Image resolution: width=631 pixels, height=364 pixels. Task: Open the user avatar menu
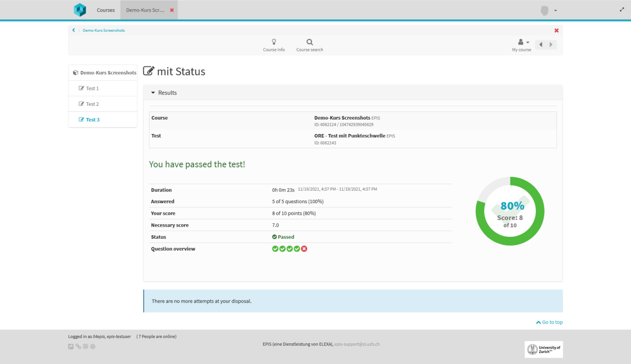click(x=548, y=10)
